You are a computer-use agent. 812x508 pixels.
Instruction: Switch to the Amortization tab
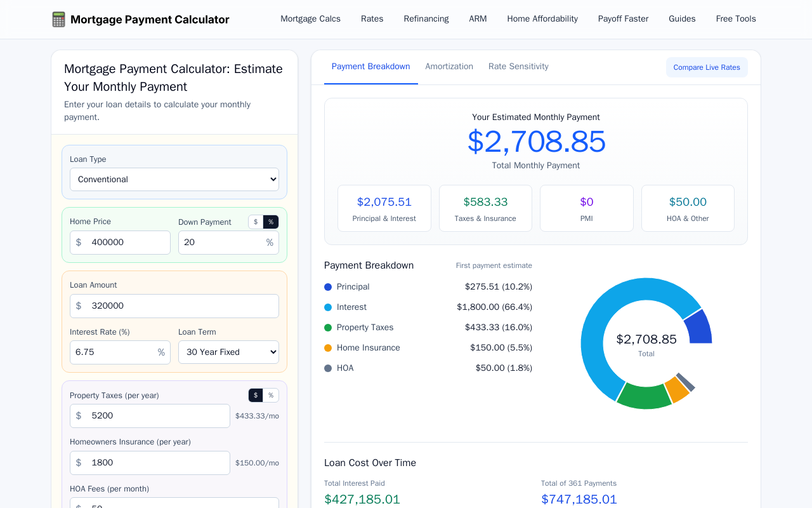(x=449, y=67)
